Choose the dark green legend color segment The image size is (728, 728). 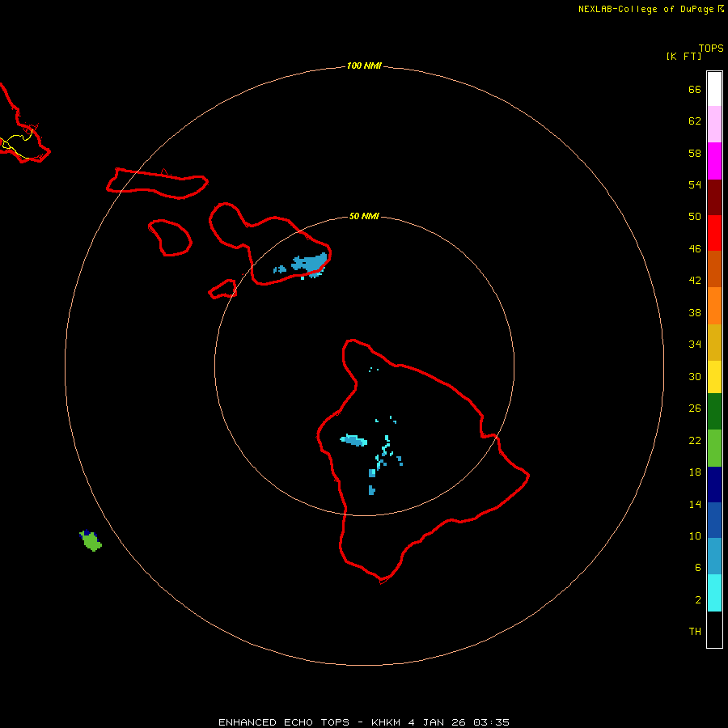[x=714, y=412]
